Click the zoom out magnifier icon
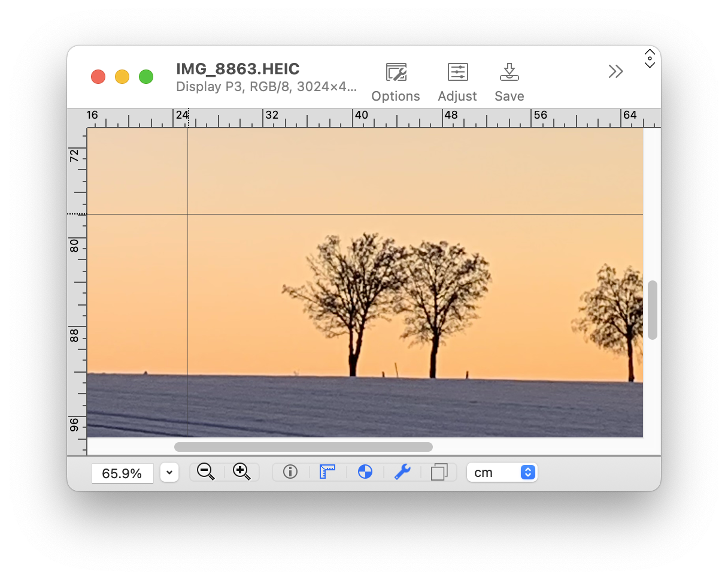Screen dimensions: 728x580 pos(206,472)
